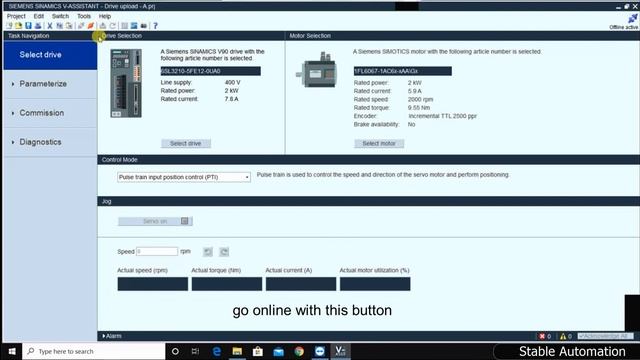Click the List parameters toolbar icon
This screenshot has width=640, height=360.
tap(124, 26)
